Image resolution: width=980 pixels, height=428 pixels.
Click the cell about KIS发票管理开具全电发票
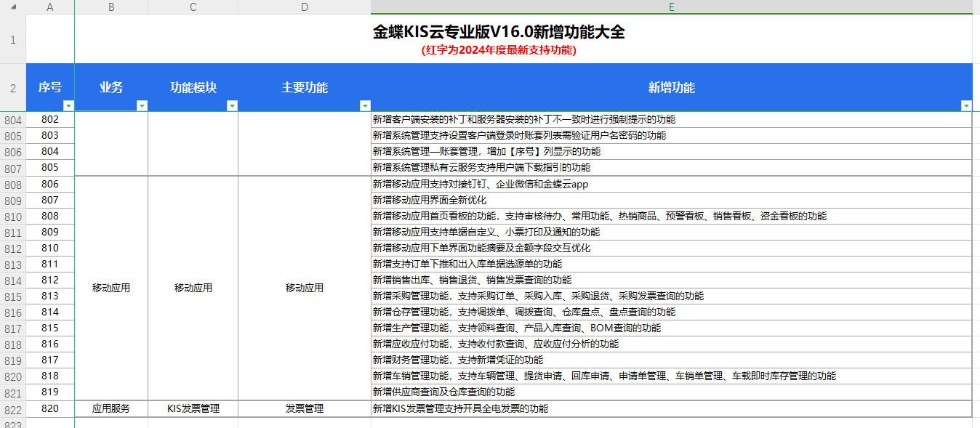pos(672,408)
